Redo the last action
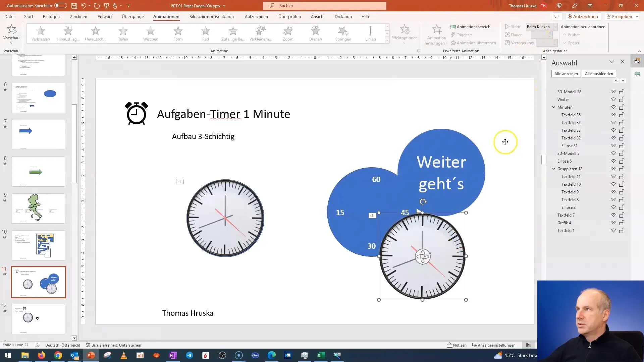This screenshot has height=362, width=644. [97, 6]
